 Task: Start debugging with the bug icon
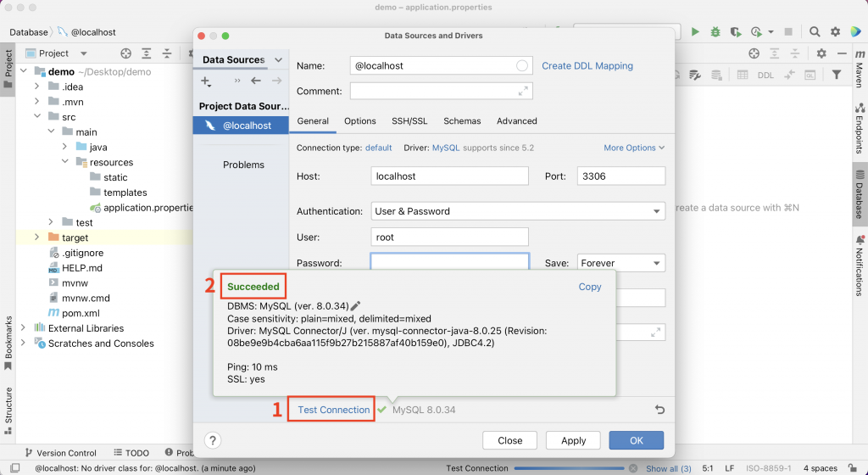pyautogui.click(x=715, y=31)
